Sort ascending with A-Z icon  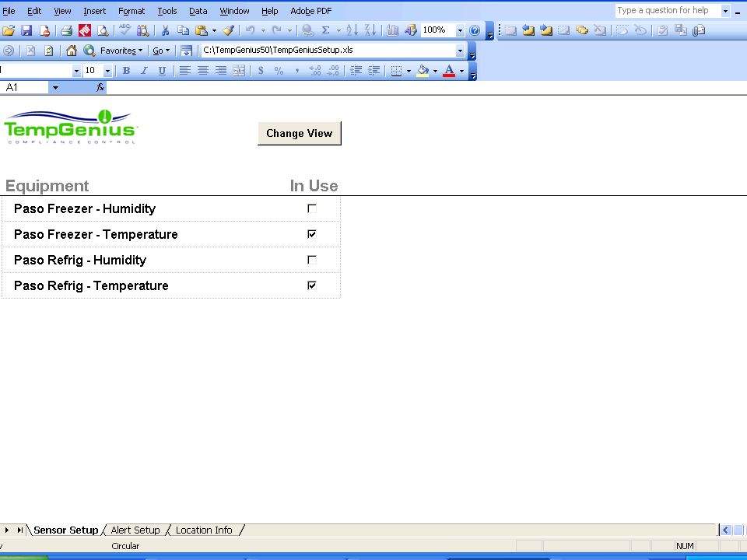352,30
